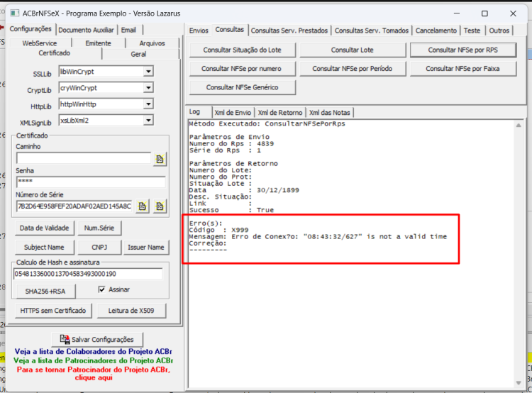
Task: Click the 'Código : X999' log line
Action: 219,230
